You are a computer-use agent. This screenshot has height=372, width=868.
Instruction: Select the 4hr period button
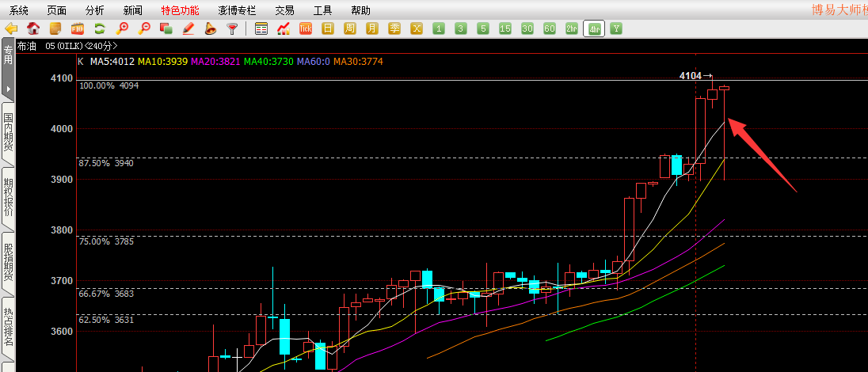(x=592, y=28)
